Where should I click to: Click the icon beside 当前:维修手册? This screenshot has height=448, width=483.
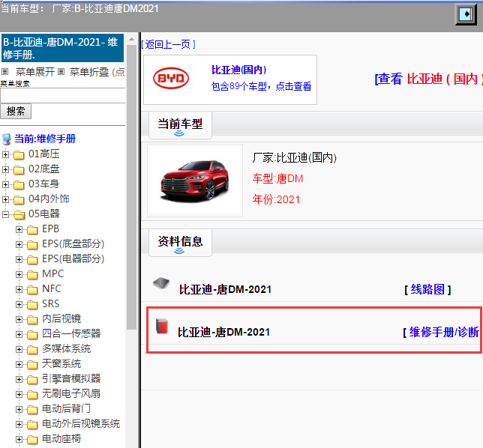click(7, 139)
